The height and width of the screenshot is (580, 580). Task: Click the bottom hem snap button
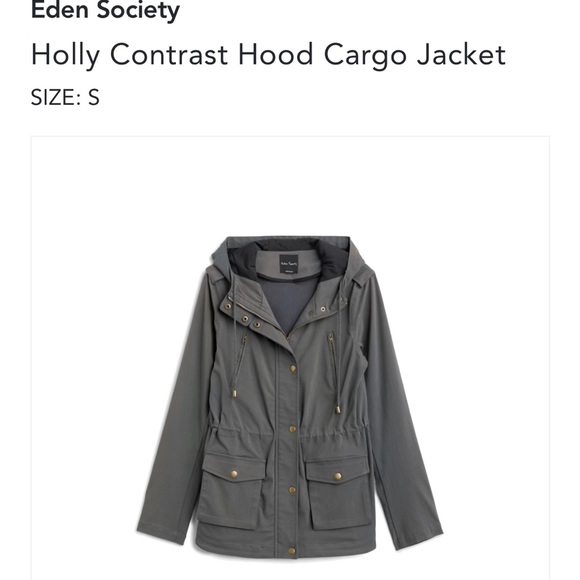292,551
